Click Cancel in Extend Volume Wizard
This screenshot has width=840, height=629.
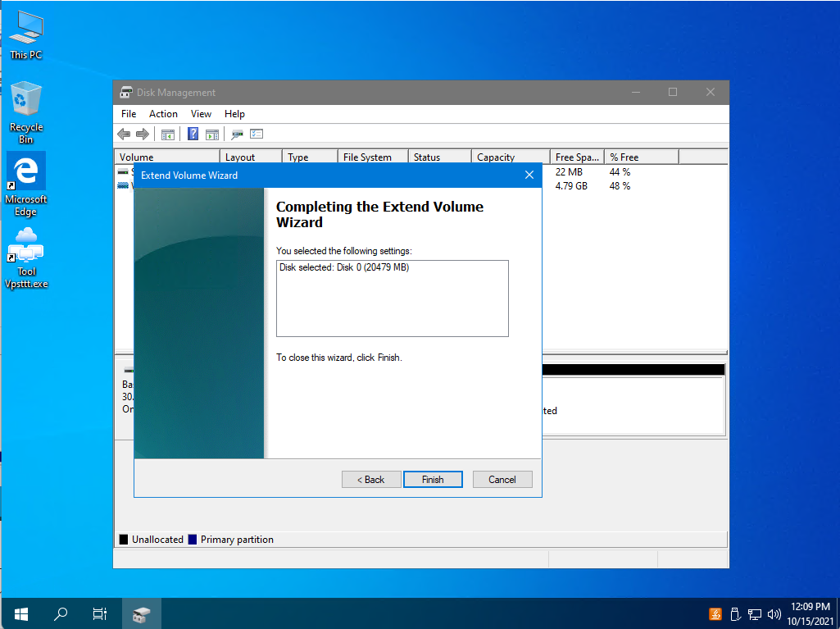click(502, 480)
